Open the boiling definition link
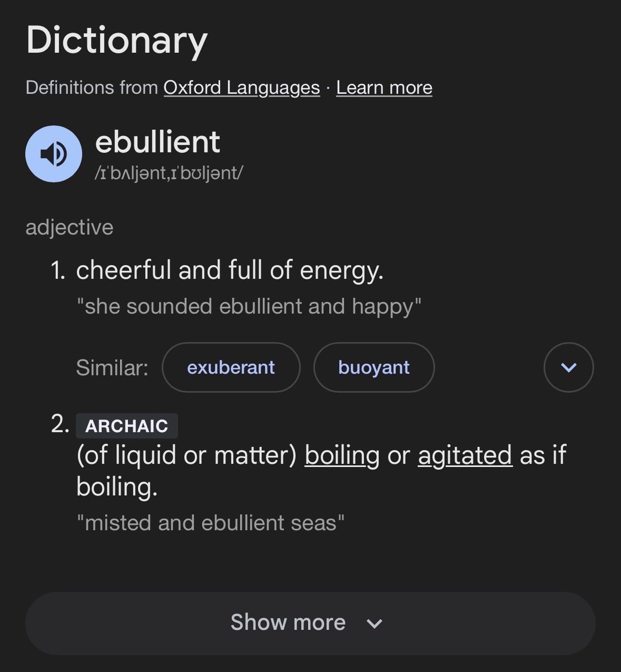This screenshot has height=672, width=621. pyautogui.click(x=342, y=455)
